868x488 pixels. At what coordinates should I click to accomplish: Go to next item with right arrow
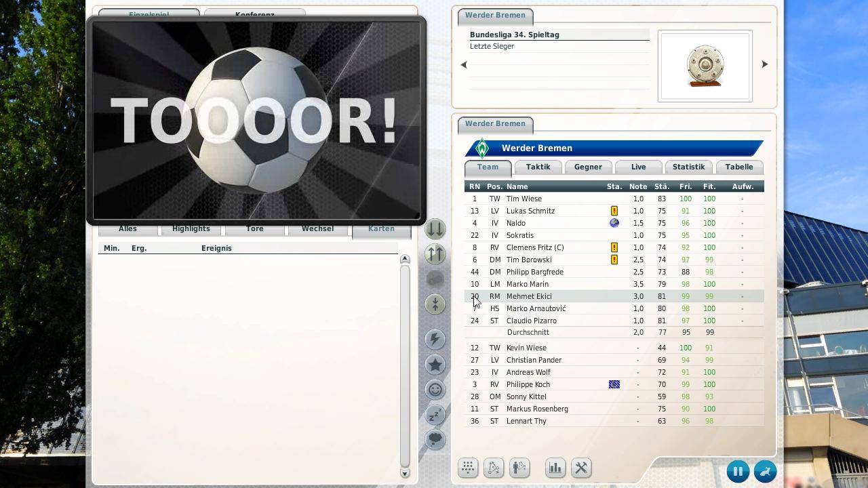click(x=765, y=64)
